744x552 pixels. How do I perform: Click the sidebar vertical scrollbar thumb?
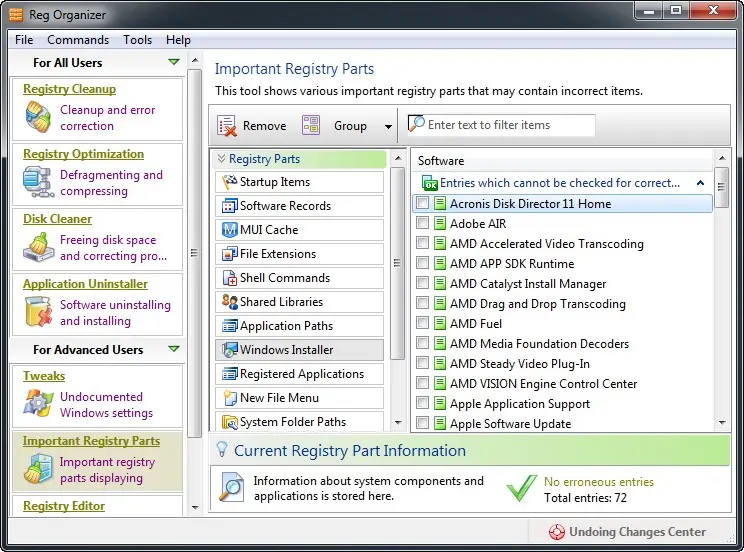(x=194, y=253)
